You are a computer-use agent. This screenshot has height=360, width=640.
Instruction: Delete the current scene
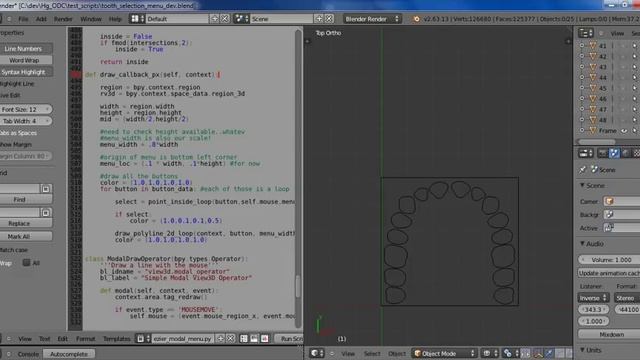tap(329, 19)
